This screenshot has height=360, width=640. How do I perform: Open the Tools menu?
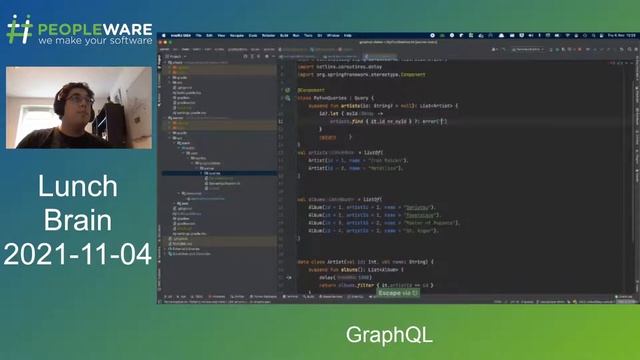(x=308, y=36)
